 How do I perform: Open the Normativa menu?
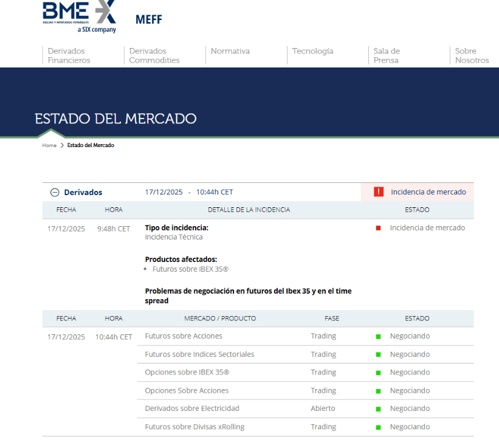230,51
